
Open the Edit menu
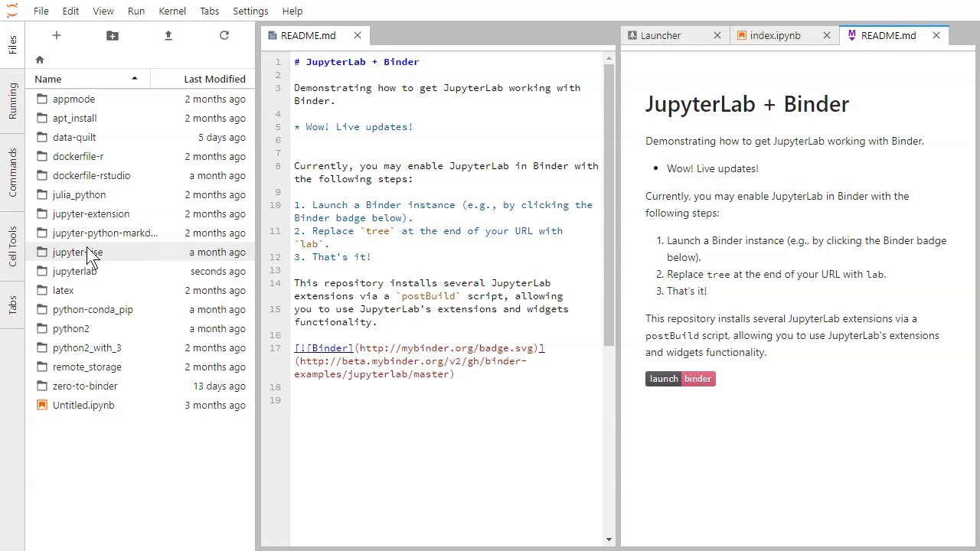70,11
